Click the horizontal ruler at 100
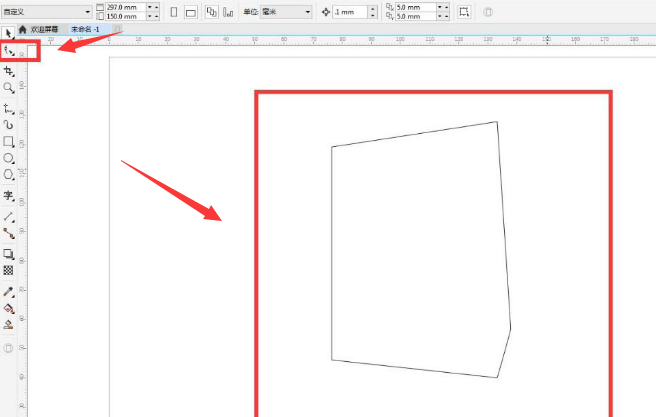This screenshot has height=417, width=656. pos(400,40)
